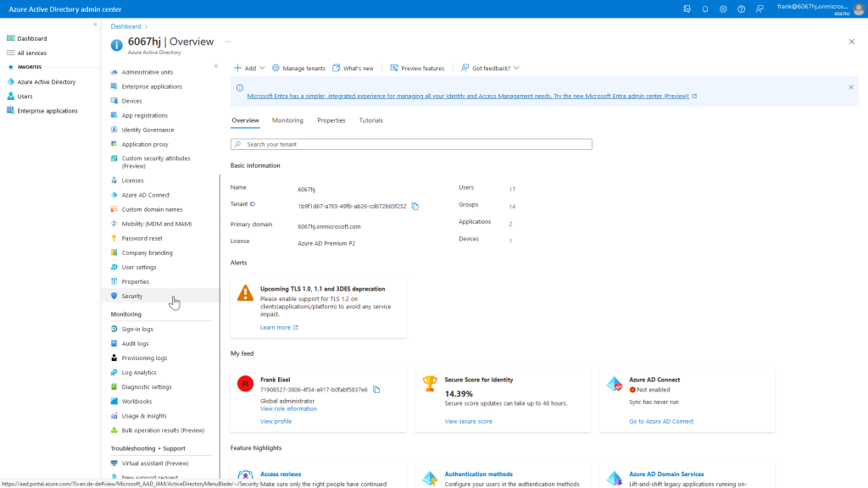Expand the Got feedback? dropdown
This screenshot has height=488, width=868.
490,68
